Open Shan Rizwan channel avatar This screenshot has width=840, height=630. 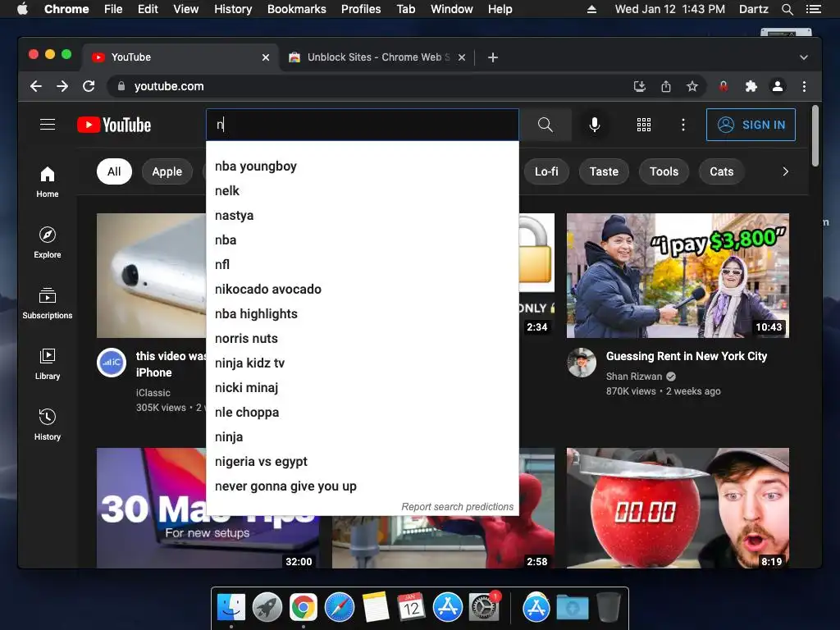(582, 363)
